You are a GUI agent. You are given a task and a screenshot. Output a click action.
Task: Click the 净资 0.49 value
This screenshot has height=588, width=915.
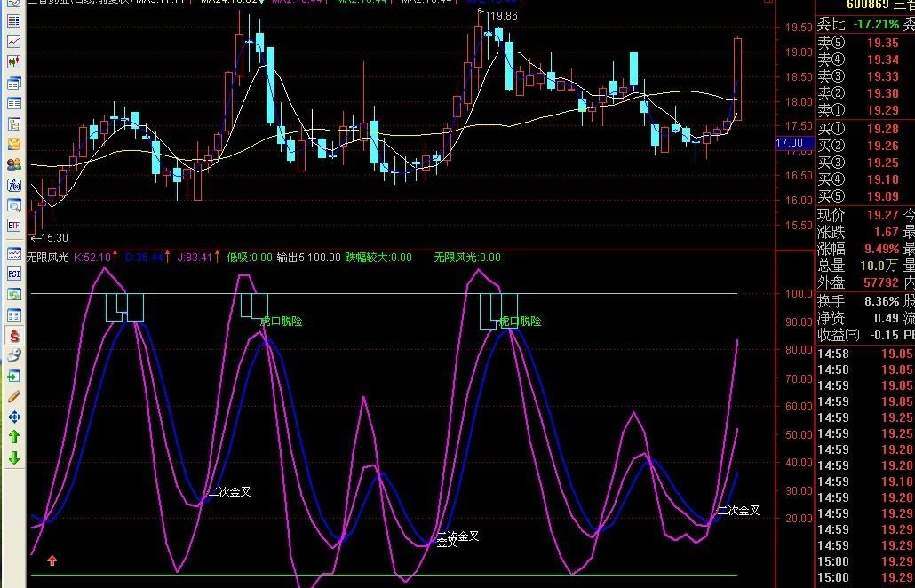point(887,319)
